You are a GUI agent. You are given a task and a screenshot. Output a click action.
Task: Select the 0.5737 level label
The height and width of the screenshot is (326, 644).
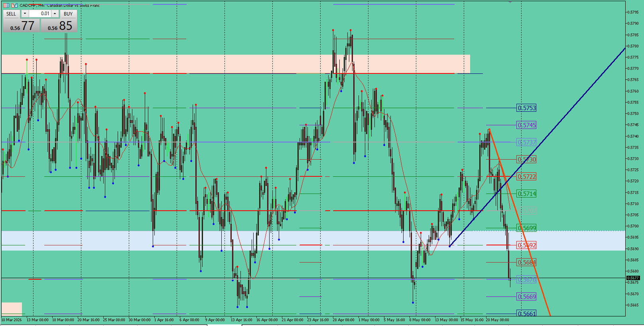click(x=526, y=142)
